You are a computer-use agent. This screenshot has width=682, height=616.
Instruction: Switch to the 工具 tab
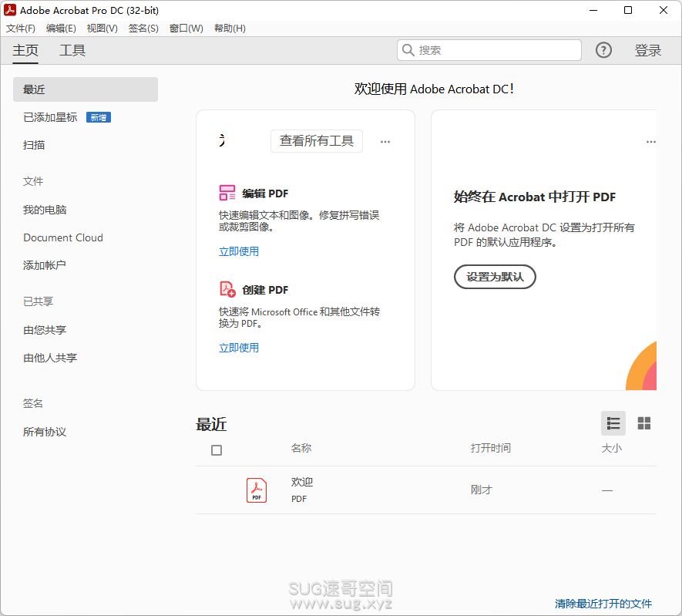[72, 50]
